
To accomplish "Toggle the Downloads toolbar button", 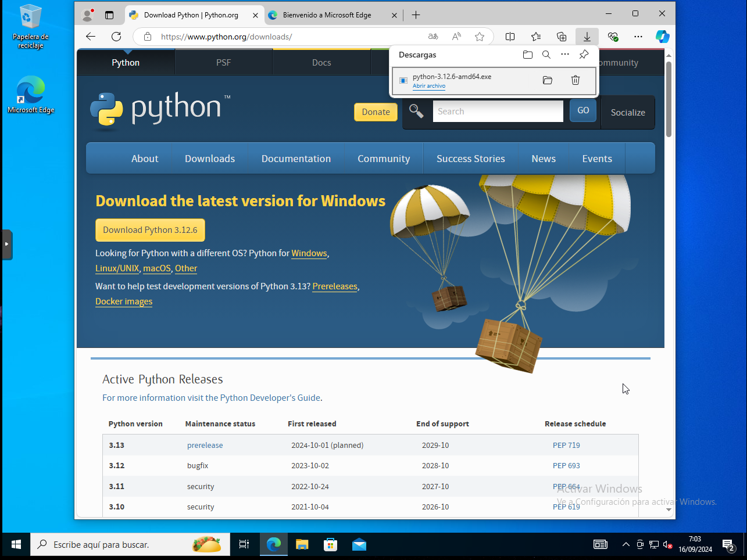I will pyautogui.click(x=587, y=37).
